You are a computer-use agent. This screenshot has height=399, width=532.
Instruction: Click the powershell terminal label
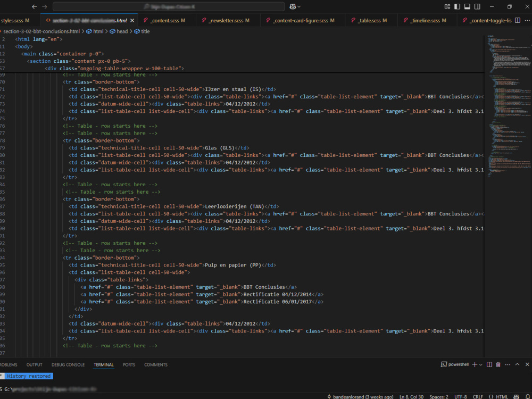[x=455, y=364]
